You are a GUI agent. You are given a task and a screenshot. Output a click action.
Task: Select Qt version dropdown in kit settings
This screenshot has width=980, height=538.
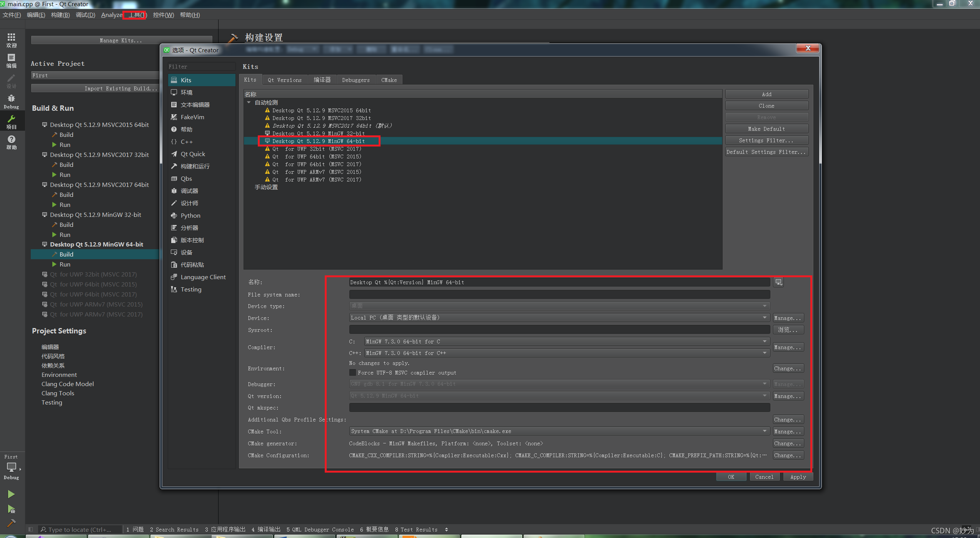coord(557,396)
